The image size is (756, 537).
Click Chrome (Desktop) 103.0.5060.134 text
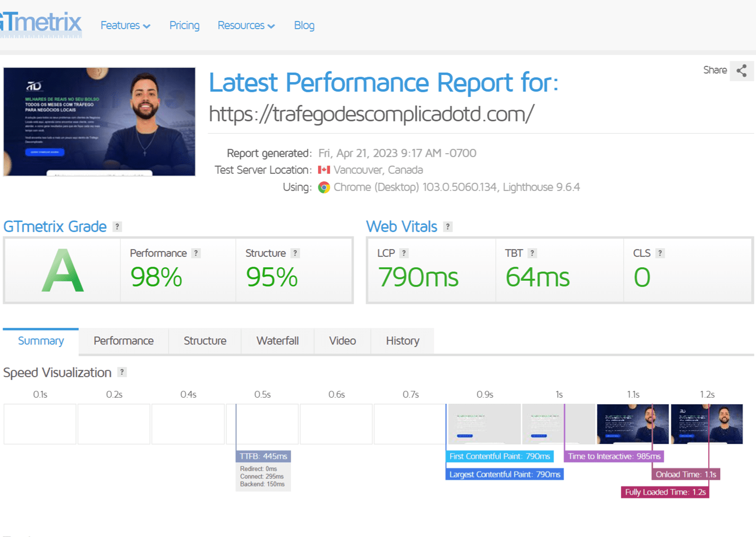pos(415,187)
